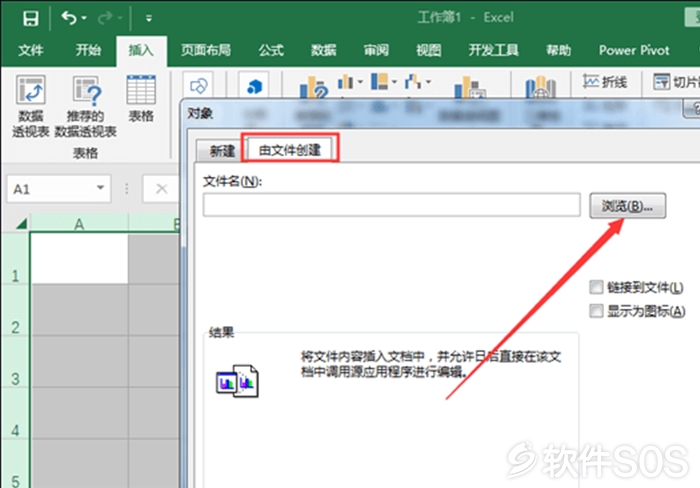Image resolution: width=700 pixels, height=488 pixels.
Task: Click the 浏览(B)... button
Action: 627,206
